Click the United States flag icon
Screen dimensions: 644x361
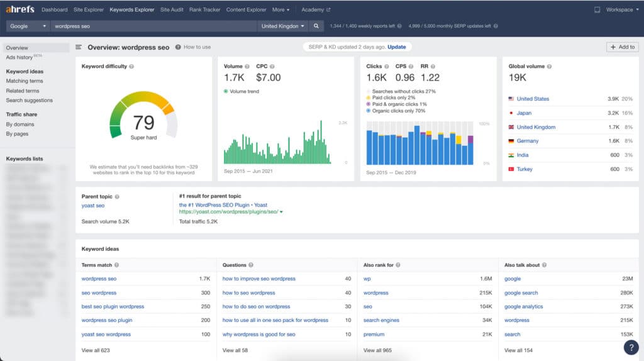click(511, 99)
